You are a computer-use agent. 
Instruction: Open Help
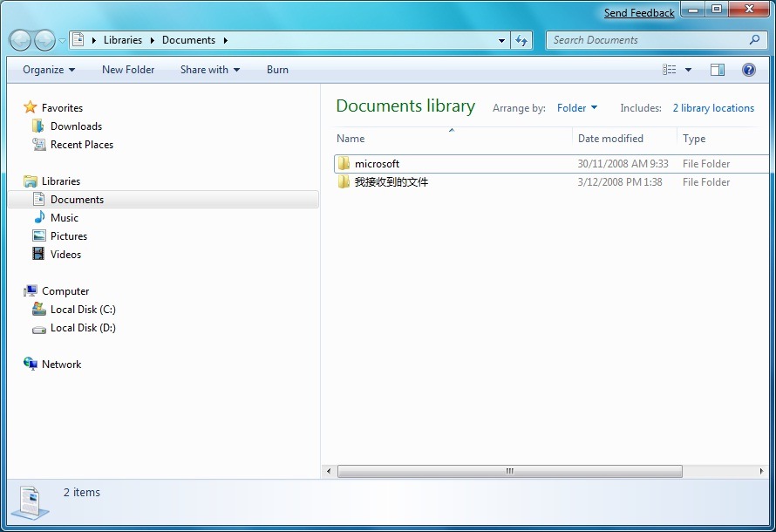(748, 70)
